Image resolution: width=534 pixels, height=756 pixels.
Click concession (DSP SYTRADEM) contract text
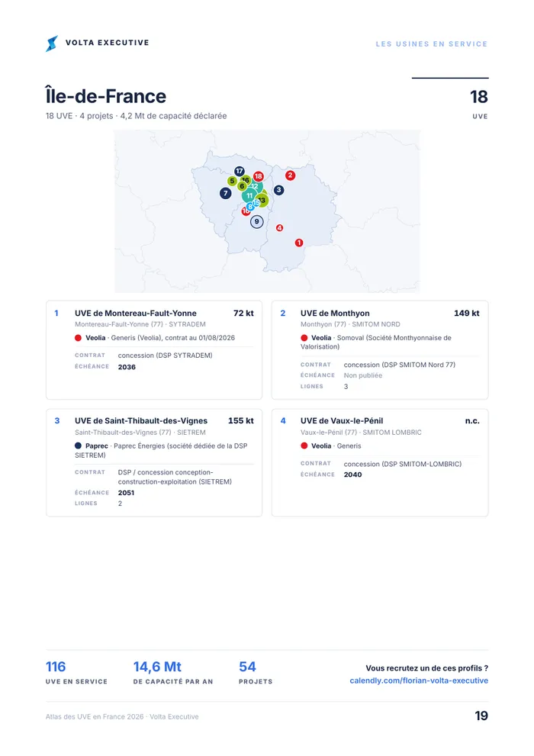coord(166,355)
